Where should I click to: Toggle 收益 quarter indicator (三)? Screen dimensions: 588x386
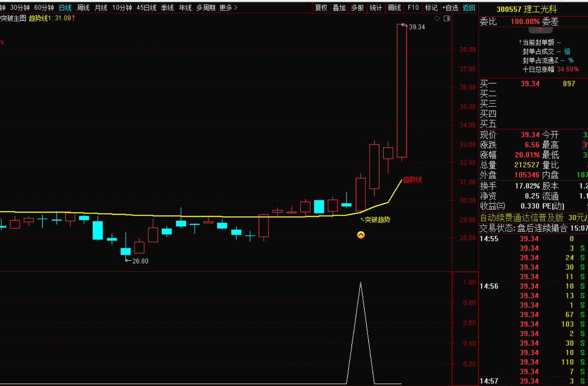click(x=501, y=206)
